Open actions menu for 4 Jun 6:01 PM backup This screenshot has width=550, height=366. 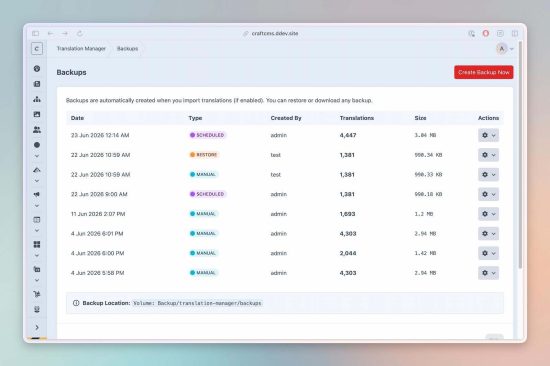(488, 233)
